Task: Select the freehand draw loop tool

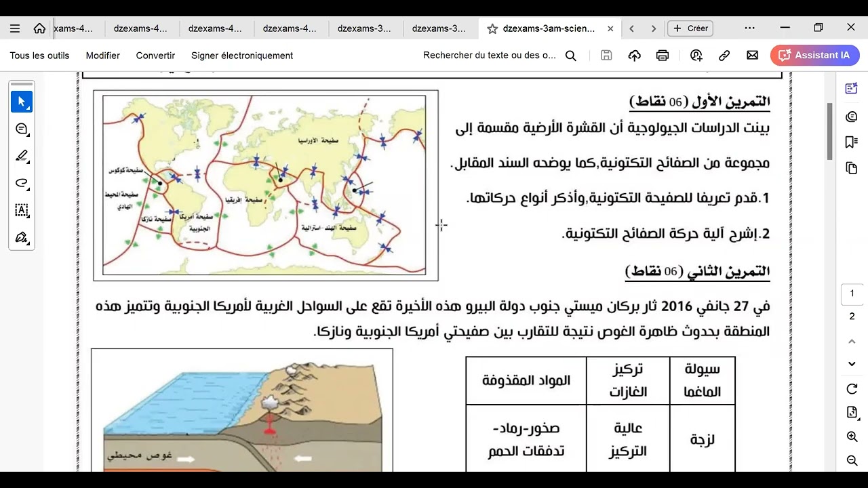Action: 22,183
